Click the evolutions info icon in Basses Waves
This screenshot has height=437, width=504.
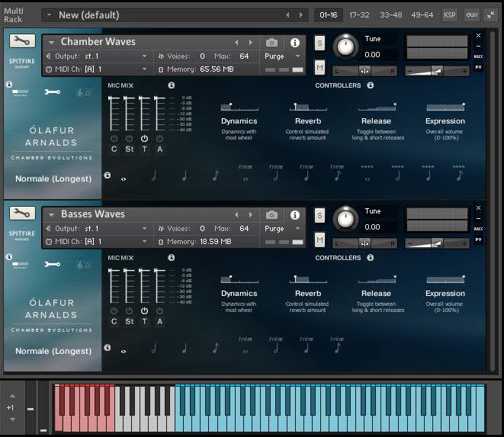(108, 347)
